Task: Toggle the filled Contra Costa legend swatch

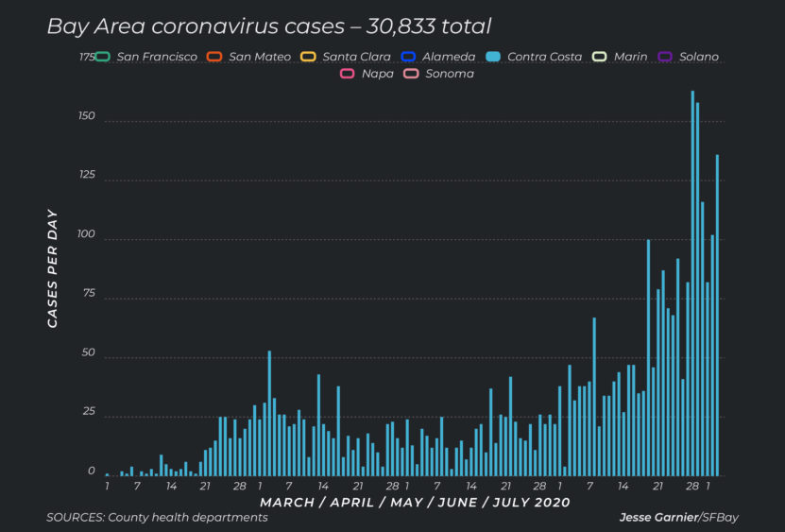Action: (x=493, y=57)
